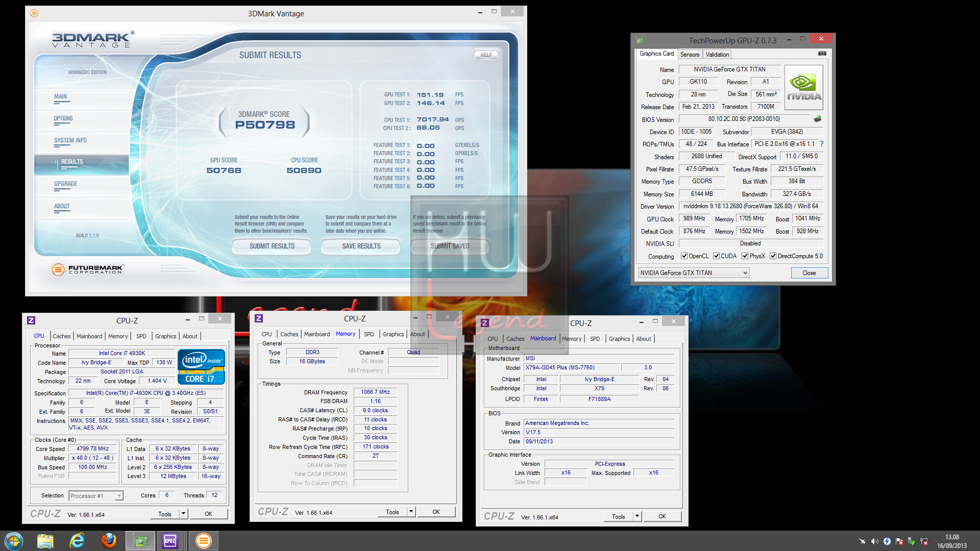Click the Close button in GPU-Z
This screenshot has width=980, height=551.
pyautogui.click(x=809, y=273)
